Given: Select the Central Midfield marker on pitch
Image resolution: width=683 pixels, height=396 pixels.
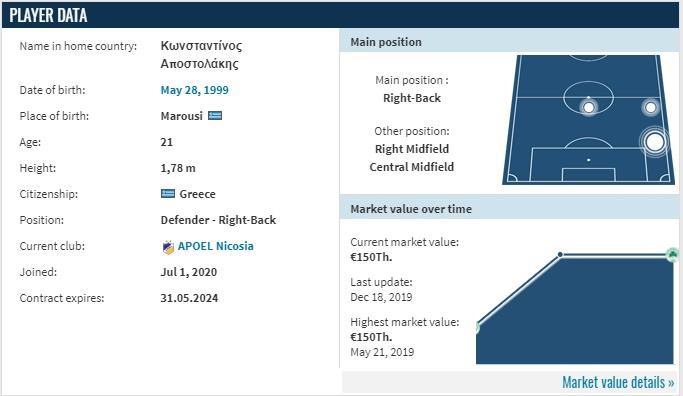Looking at the screenshot, I should [x=588, y=107].
